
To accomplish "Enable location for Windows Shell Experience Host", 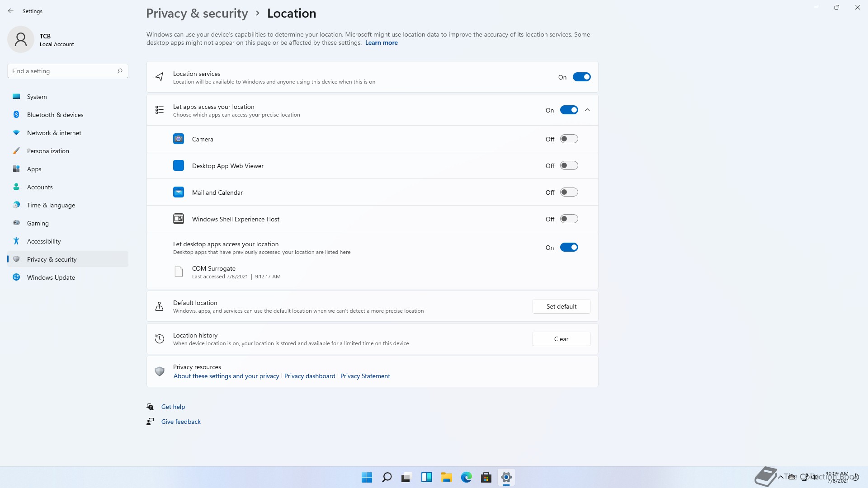I will tap(569, 219).
